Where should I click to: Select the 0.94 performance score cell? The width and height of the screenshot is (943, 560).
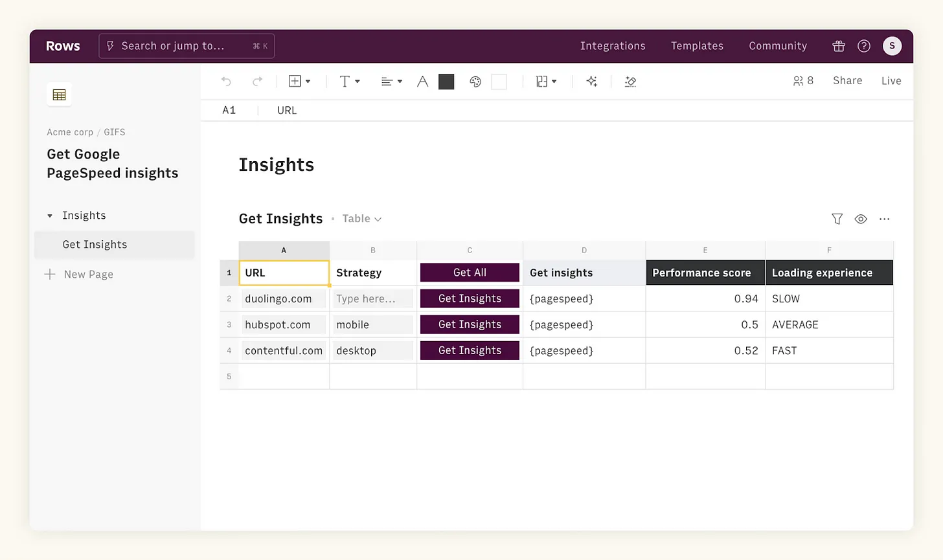[705, 298]
